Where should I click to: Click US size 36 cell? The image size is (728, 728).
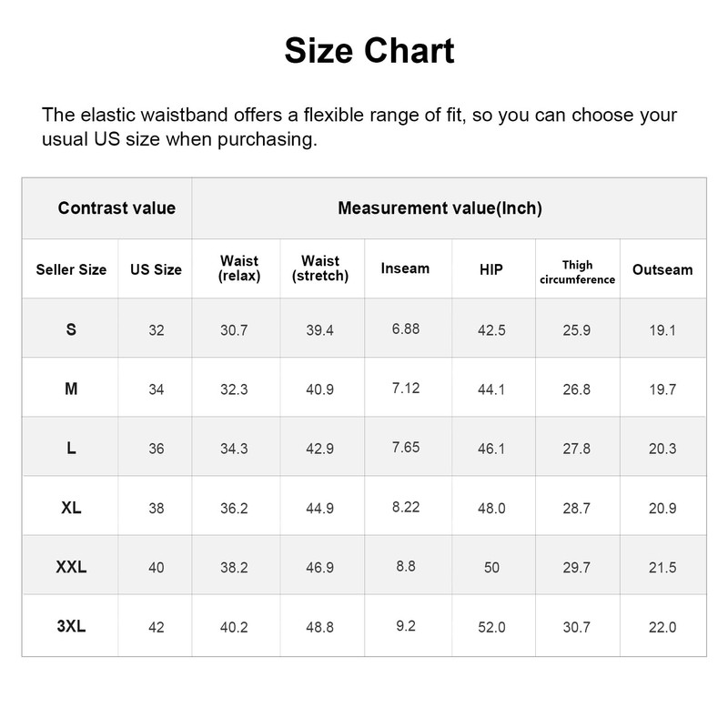pos(157,449)
